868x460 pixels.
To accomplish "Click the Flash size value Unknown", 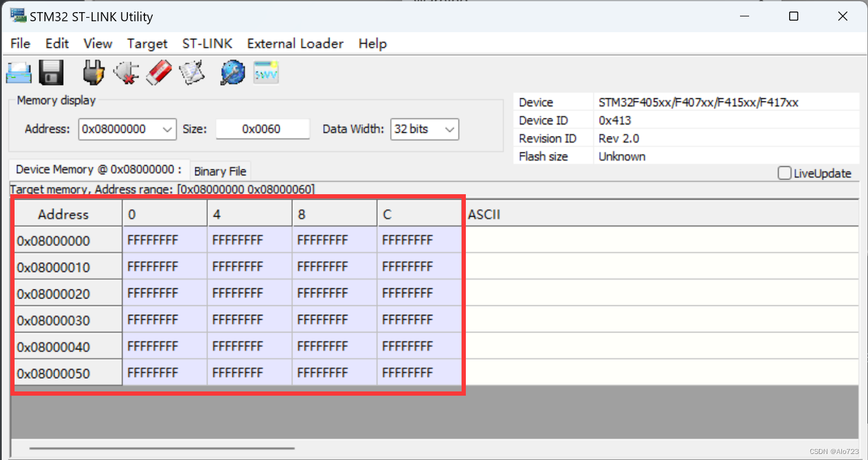I will 622,156.
